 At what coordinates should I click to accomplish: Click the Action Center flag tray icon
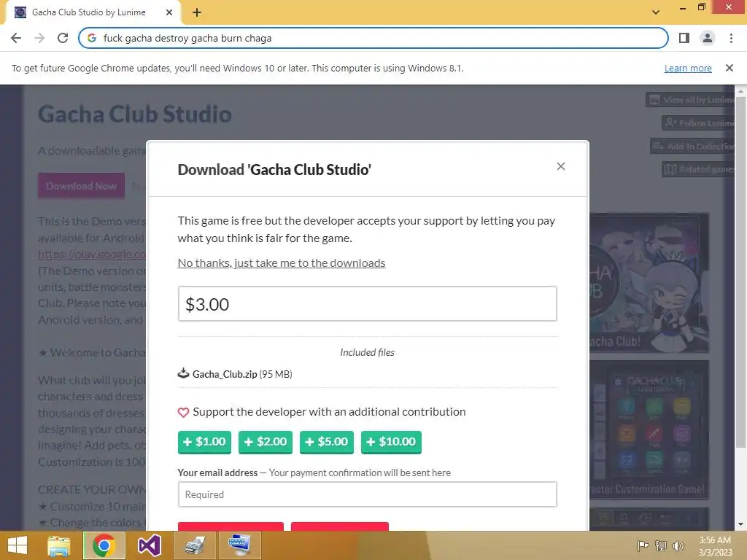(x=643, y=545)
